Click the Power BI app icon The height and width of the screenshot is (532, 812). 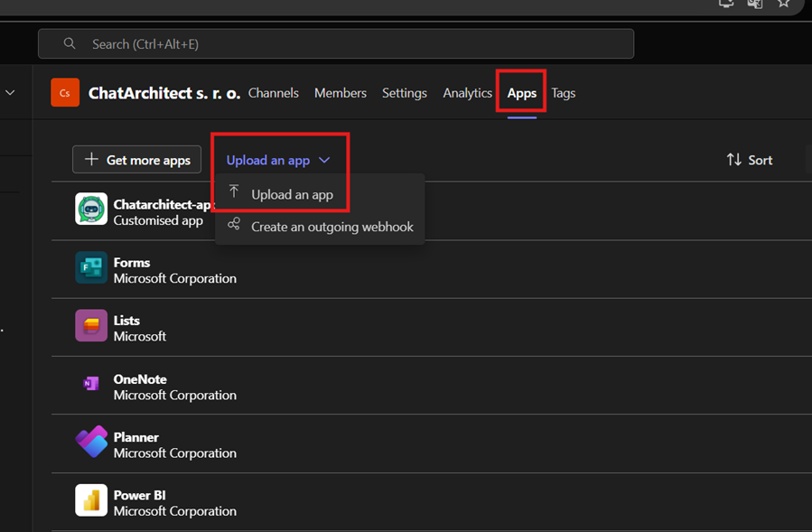point(91,501)
